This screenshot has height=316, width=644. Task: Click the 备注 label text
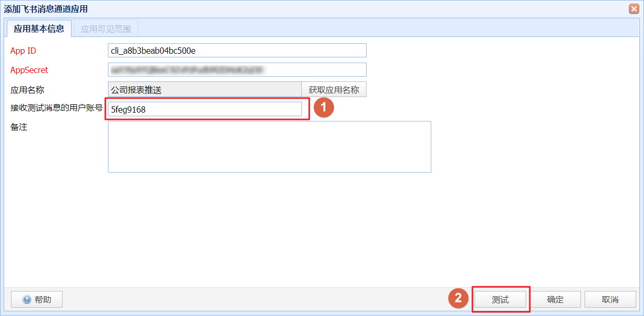19,127
